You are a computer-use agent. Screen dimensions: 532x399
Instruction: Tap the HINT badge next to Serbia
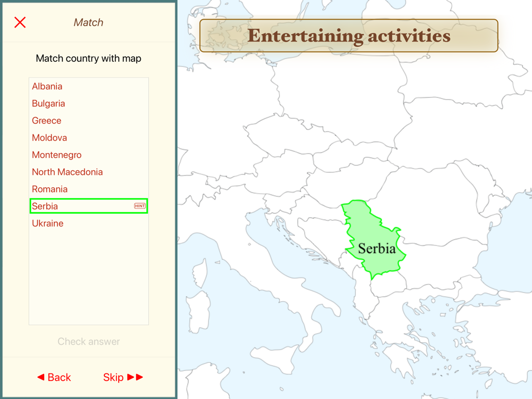click(140, 206)
